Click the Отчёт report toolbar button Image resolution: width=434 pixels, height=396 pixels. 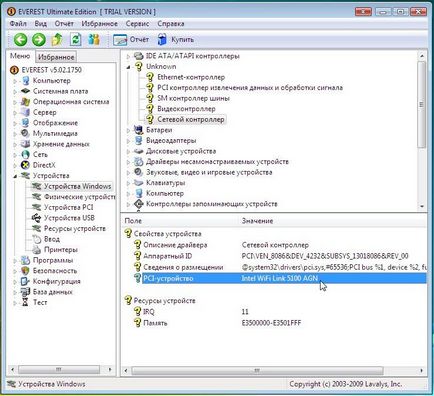[x=131, y=40]
